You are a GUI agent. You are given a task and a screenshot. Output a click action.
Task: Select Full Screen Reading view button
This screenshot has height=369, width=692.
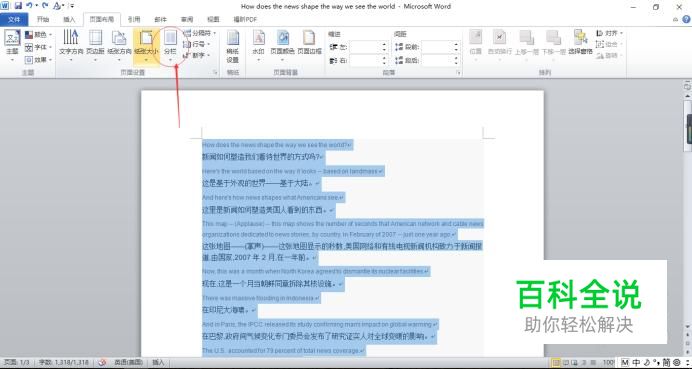pos(567,362)
